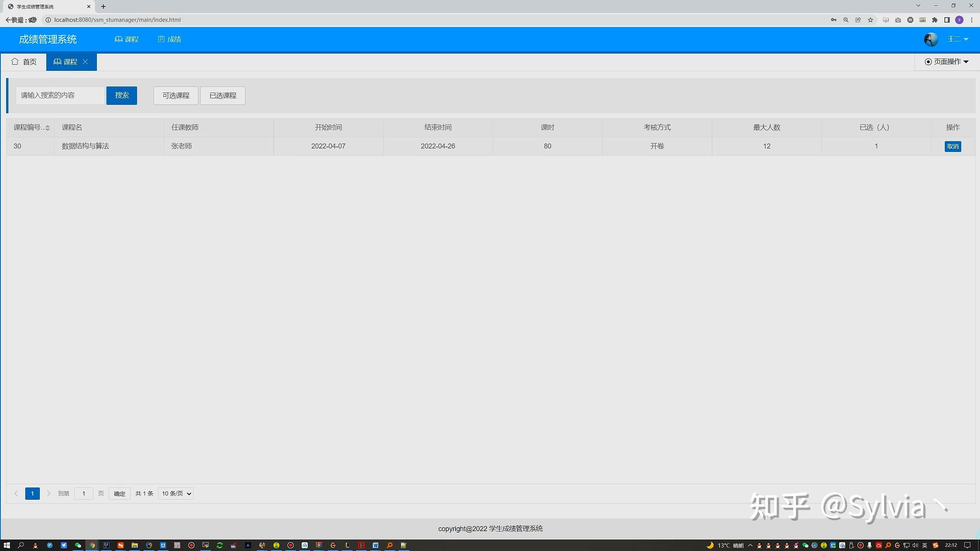Image resolution: width=980 pixels, height=551 pixels.
Task: Click the sort arrows on 课程编号 column
Action: coord(47,128)
